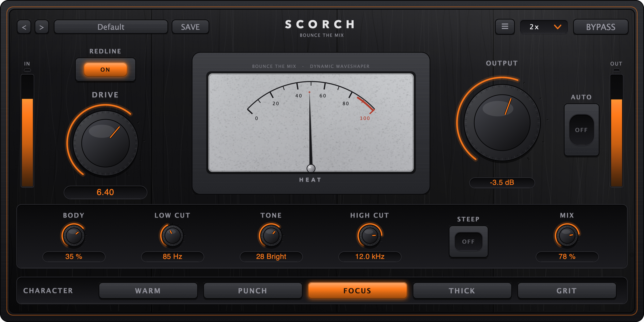
Task: Click the OUTPUT knob
Action: (502, 123)
